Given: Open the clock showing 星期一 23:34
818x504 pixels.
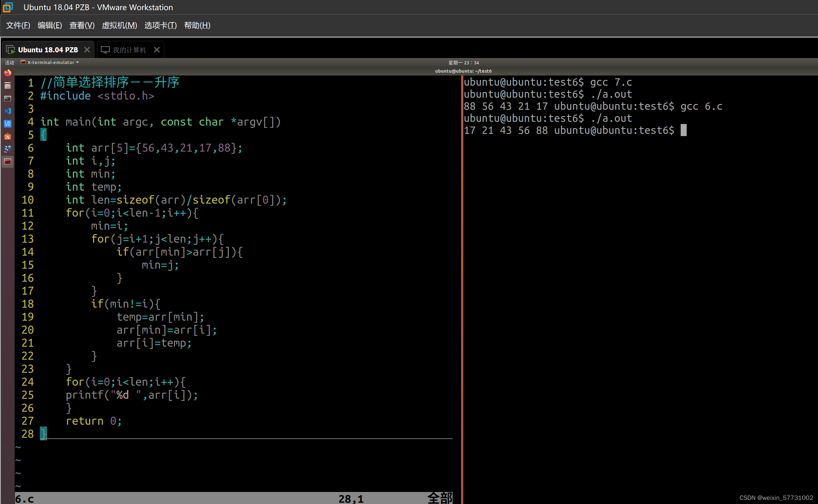Looking at the screenshot, I should pyautogui.click(x=463, y=63).
